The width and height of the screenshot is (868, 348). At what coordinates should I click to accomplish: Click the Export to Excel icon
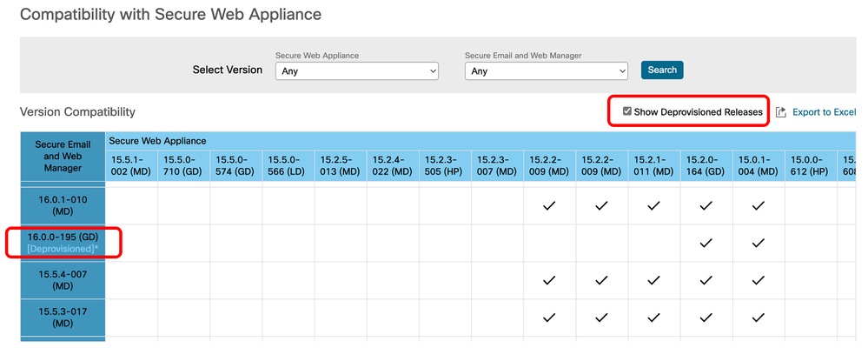coord(780,112)
